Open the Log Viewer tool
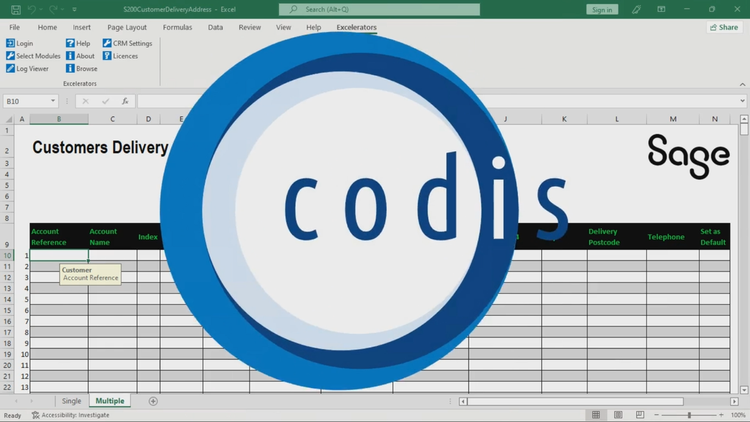750x422 pixels. coord(27,68)
